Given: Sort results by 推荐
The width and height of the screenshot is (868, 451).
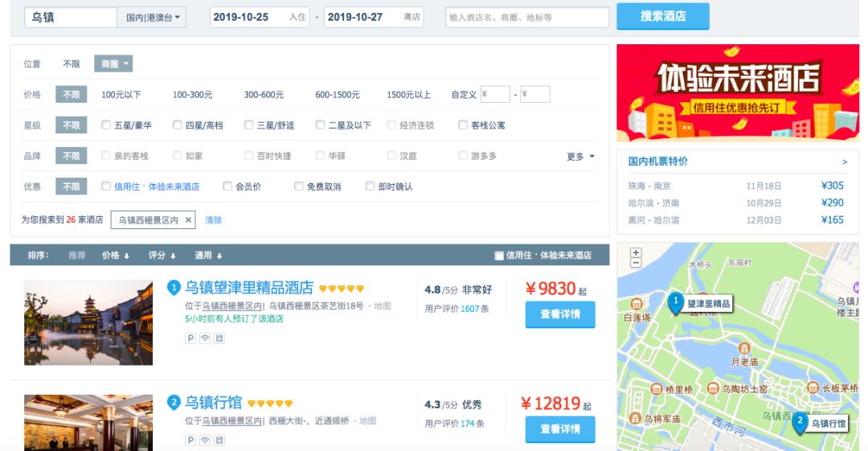Looking at the screenshot, I should (x=77, y=255).
